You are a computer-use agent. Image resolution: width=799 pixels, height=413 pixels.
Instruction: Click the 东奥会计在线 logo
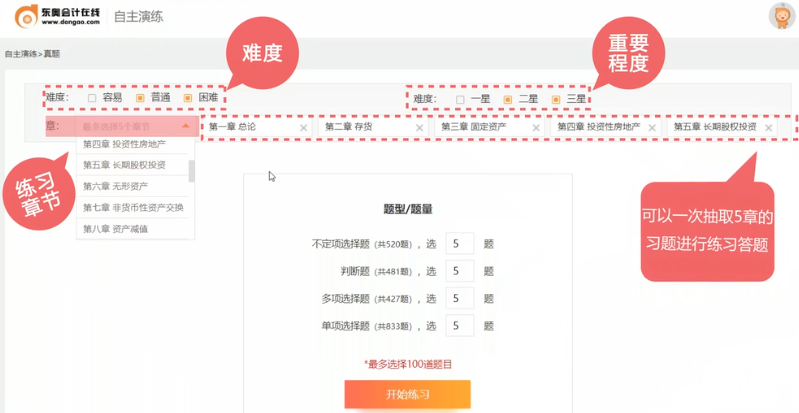(x=57, y=17)
